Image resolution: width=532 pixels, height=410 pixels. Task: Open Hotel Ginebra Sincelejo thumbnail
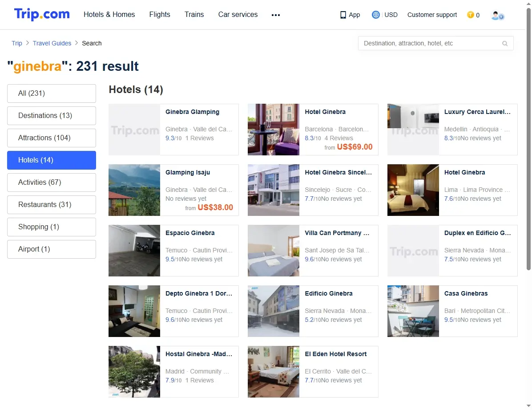tap(274, 190)
